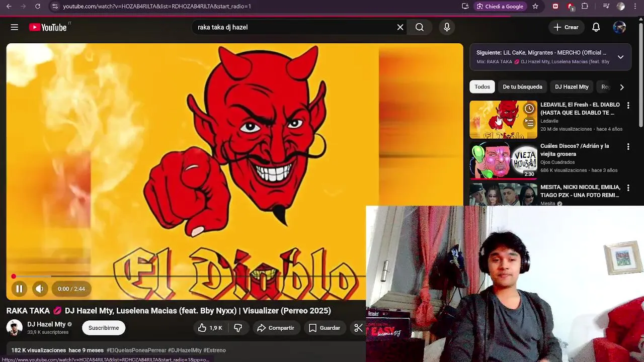Open Ojos Cuadrados channel name
Image resolution: width=644 pixels, height=362 pixels.
(557, 162)
